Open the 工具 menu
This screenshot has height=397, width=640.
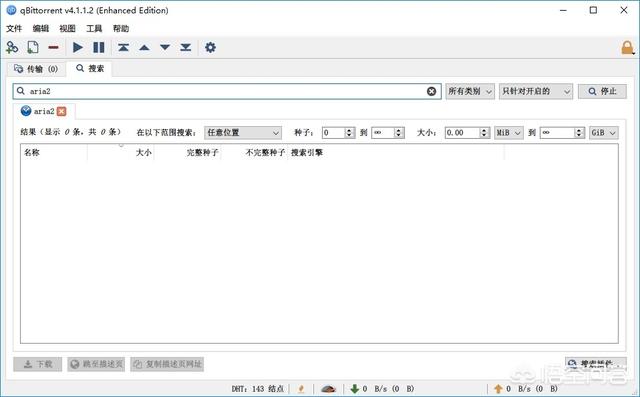94,29
